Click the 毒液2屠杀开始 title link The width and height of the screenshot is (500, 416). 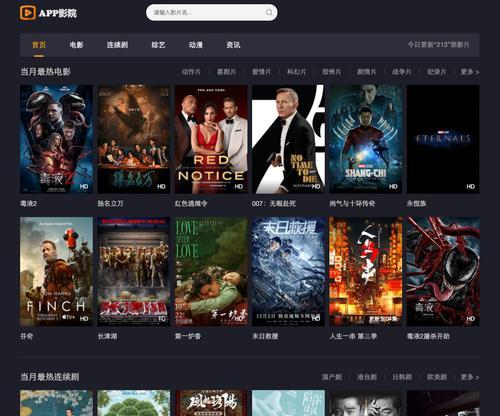(428, 336)
